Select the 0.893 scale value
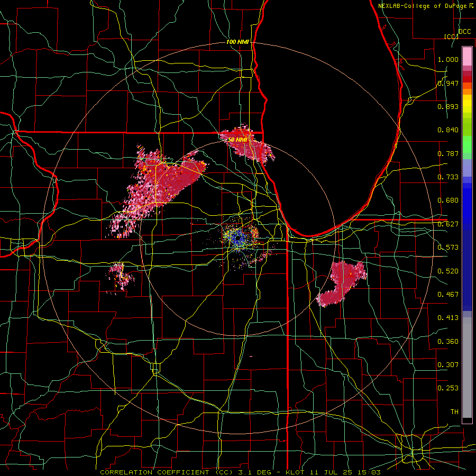 (448, 106)
